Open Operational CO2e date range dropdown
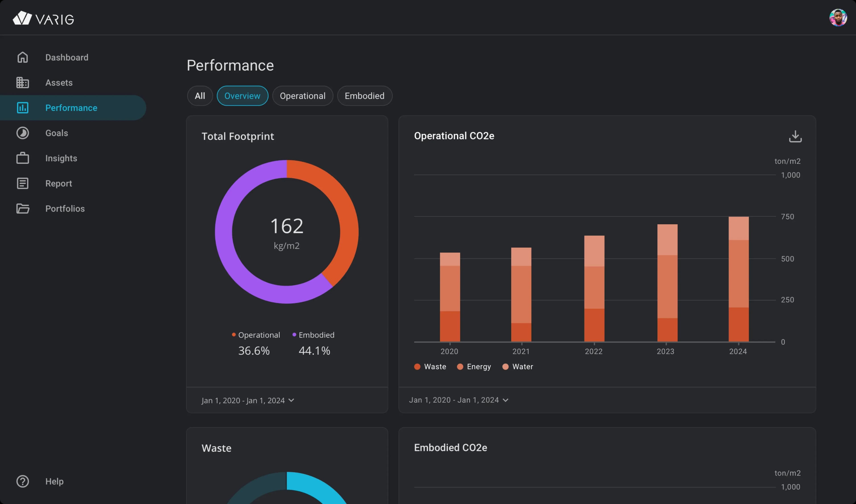The width and height of the screenshot is (856, 504). coord(459,400)
